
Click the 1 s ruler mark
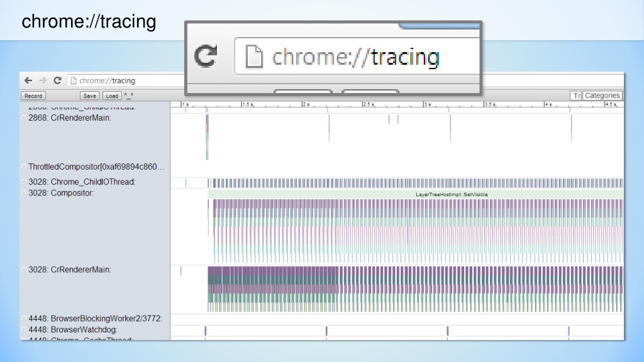click(x=186, y=104)
